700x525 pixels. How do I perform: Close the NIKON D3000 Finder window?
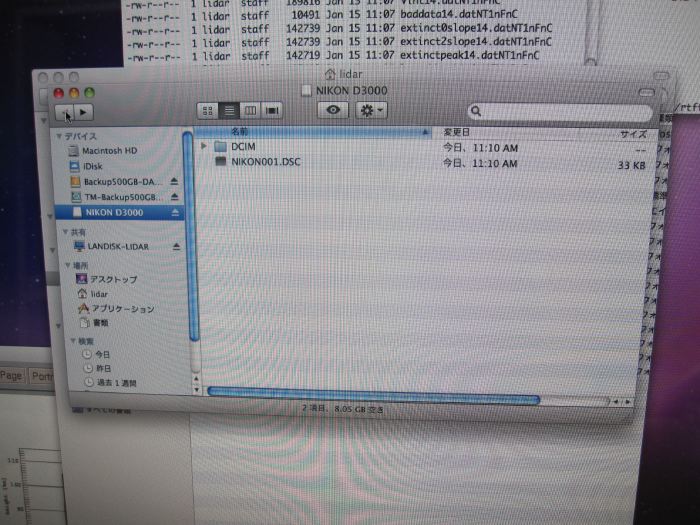pos(58,93)
